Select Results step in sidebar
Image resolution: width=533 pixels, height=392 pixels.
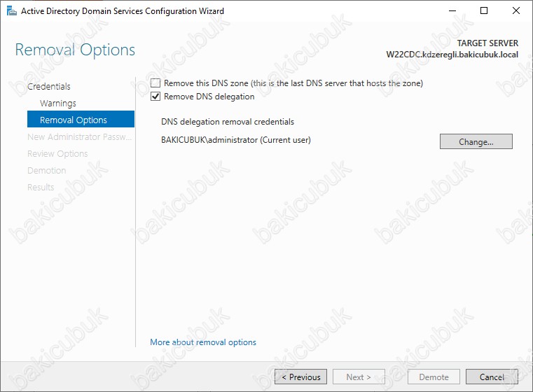point(41,187)
